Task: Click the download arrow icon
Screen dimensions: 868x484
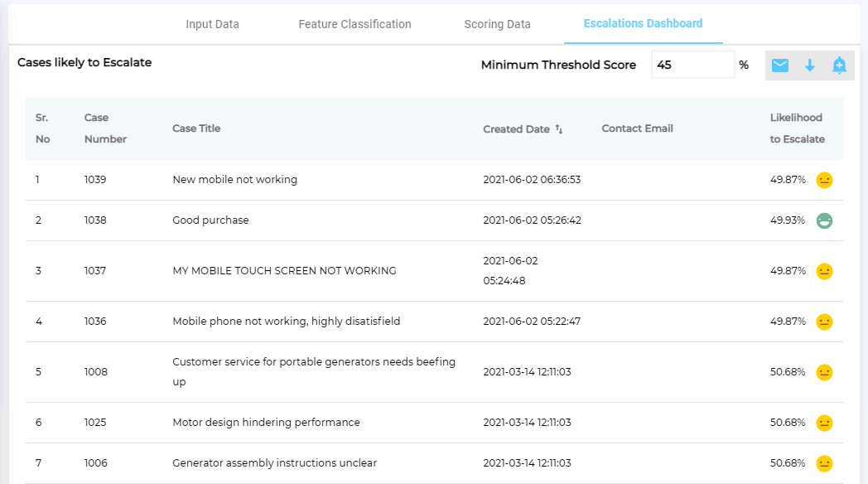Action: (x=810, y=65)
